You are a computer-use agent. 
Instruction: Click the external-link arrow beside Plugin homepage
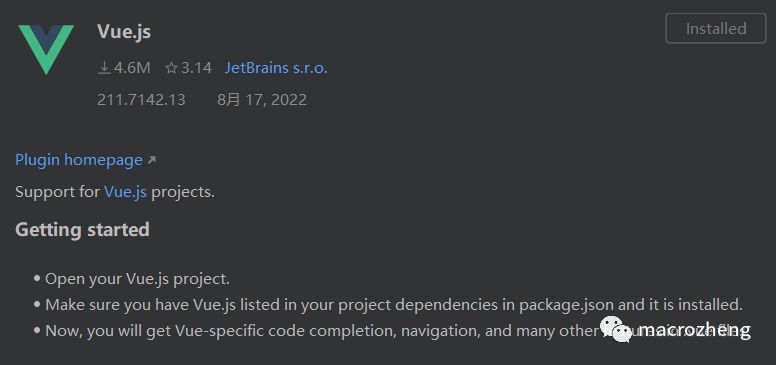tap(152, 160)
